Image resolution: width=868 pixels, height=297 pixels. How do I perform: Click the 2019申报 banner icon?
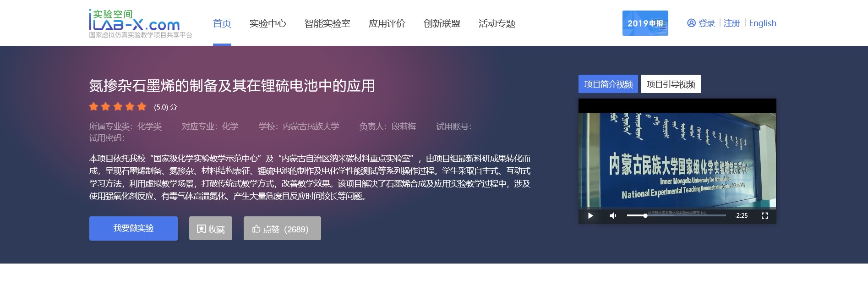click(x=645, y=23)
